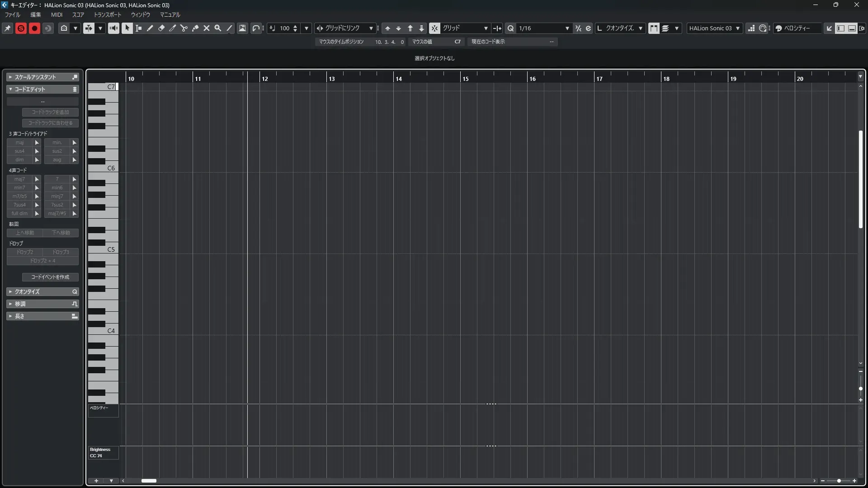Select the Glue tool

click(x=195, y=28)
